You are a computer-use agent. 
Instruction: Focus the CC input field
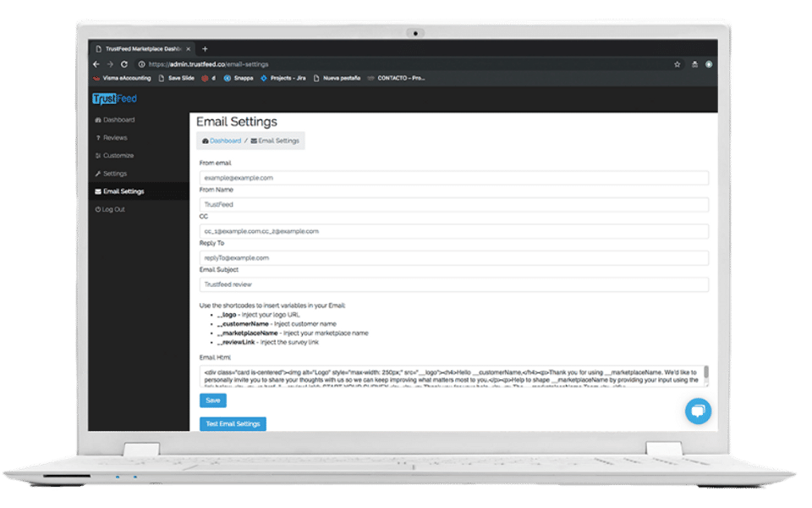point(453,231)
